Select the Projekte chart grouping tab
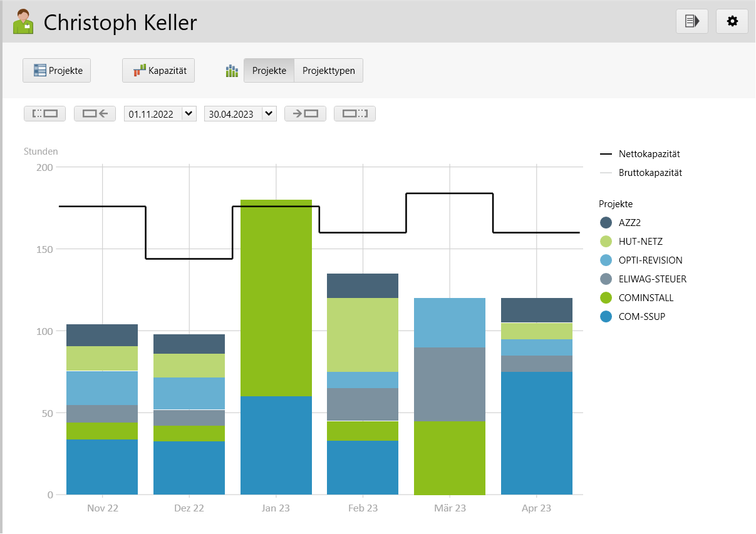This screenshot has width=756, height=534. pyautogui.click(x=269, y=71)
